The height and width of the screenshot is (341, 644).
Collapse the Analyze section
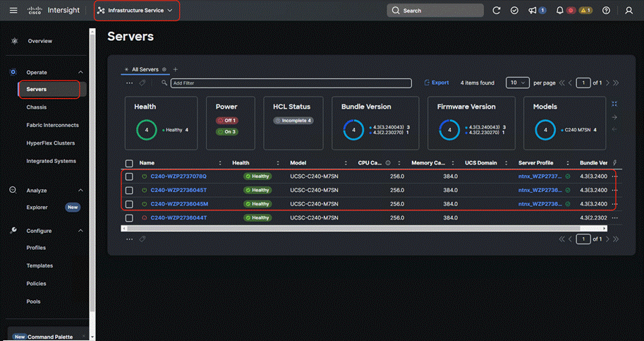(x=80, y=190)
